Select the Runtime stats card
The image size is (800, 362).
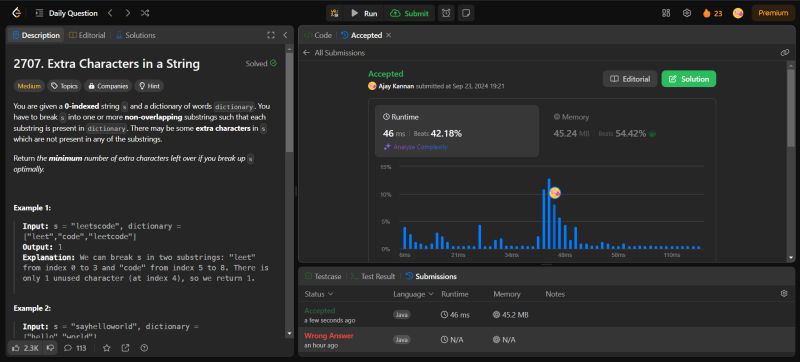pyautogui.click(x=457, y=131)
